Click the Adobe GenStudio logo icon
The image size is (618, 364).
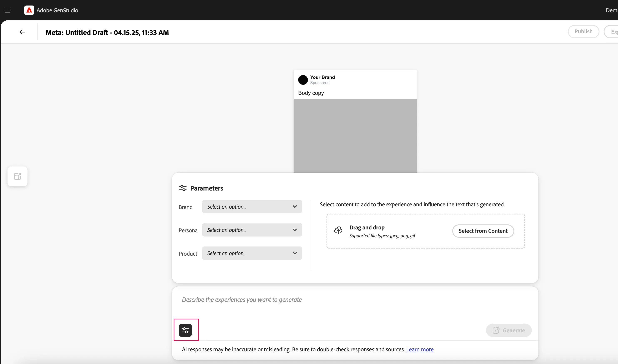point(29,10)
